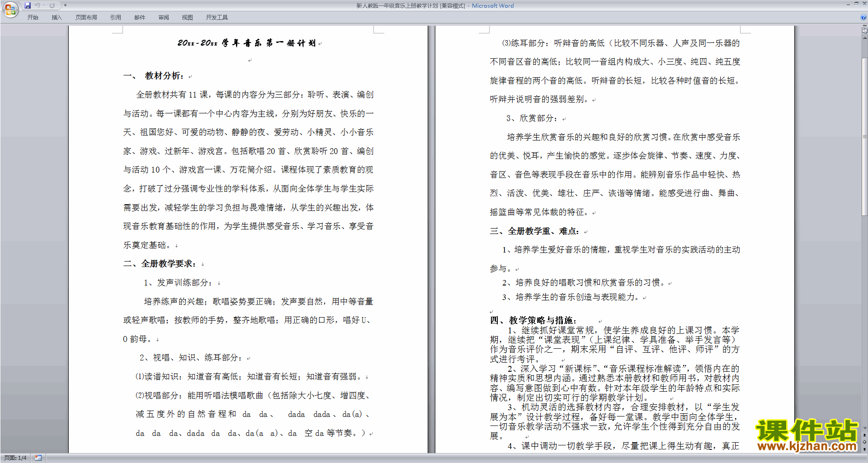Save the document with the floppy icon
This screenshot has width=868, height=463.
click(28, 5)
